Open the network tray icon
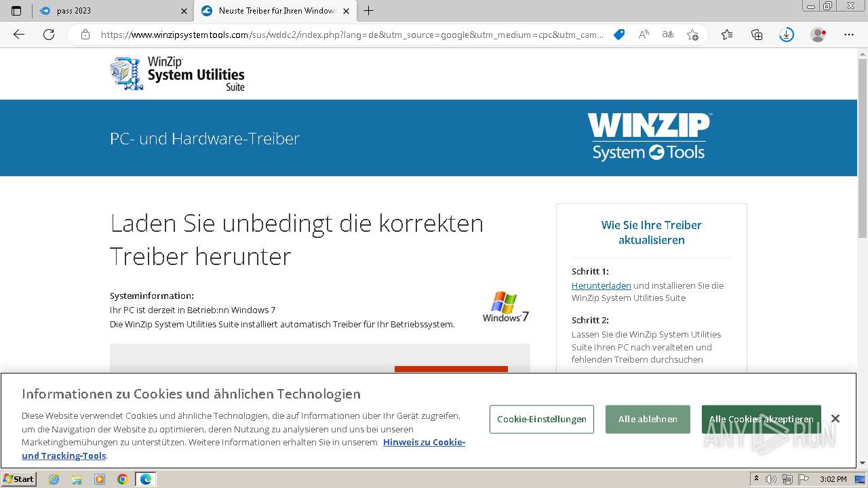Viewport: 868px width, 488px height. pyautogui.click(x=787, y=479)
